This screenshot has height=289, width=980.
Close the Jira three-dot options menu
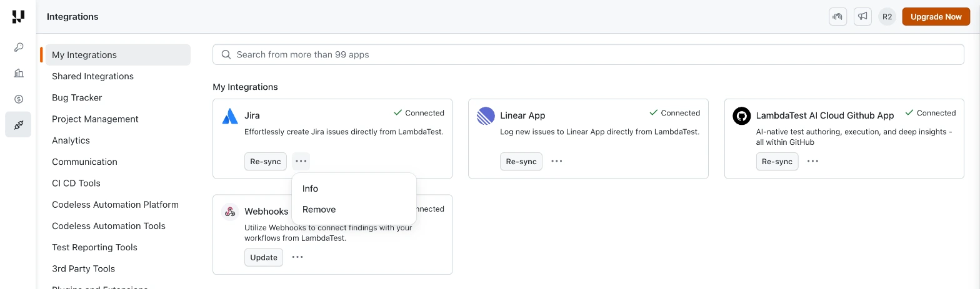tap(301, 161)
